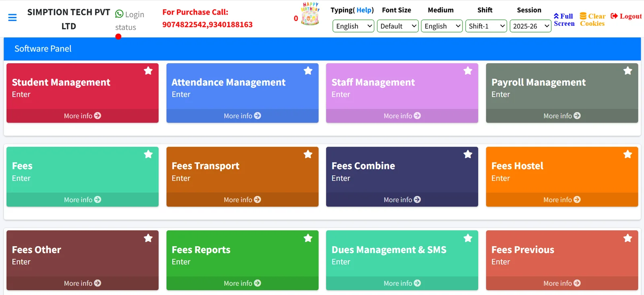Image resolution: width=644 pixels, height=295 pixels.
Task: Click the purchase phone number 9074822542,9340188163
Action: point(207,25)
